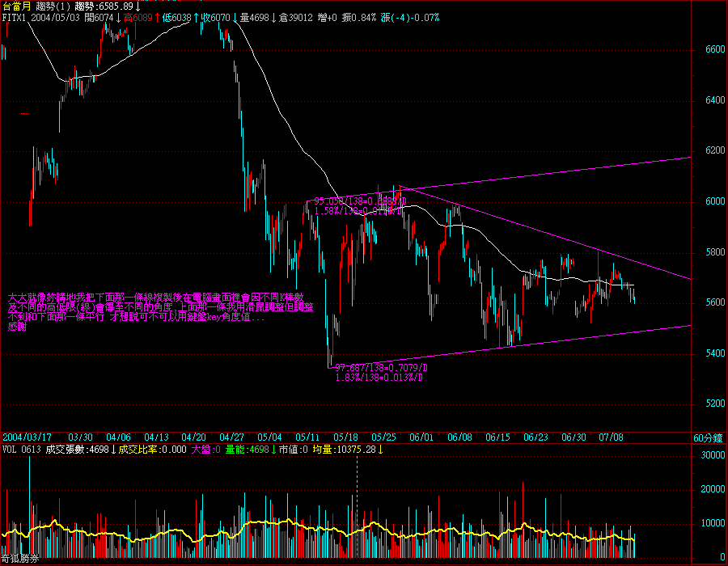Select the 趨勢(1) indicator label
This screenshot has width=728, height=566.
pos(53,6)
